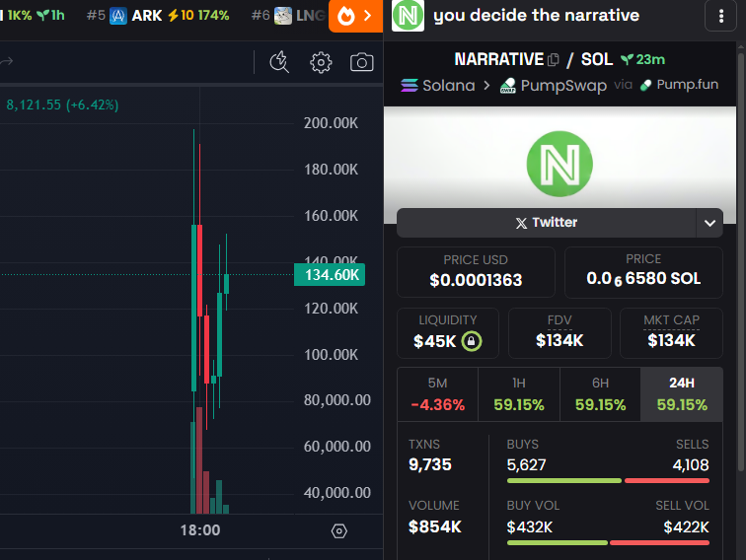Image resolution: width=746 pixels, height=560 pixels.
Task: Open the trending fire button
Action: click(355, 16)
